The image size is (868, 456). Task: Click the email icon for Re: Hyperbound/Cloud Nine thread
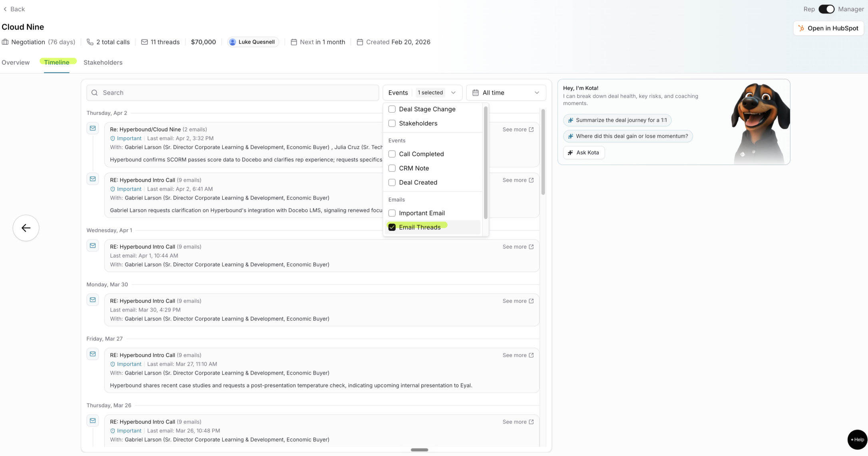tap(93, 128)
